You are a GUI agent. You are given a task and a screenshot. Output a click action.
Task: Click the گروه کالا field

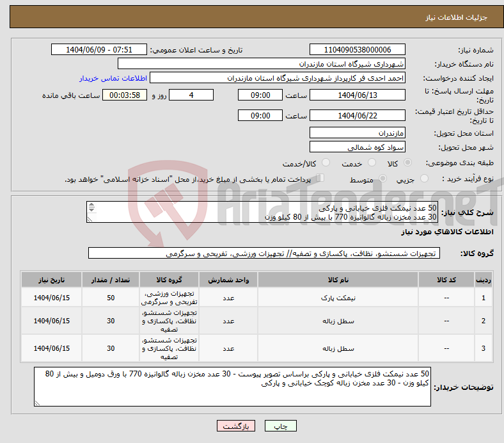[264, 254]
